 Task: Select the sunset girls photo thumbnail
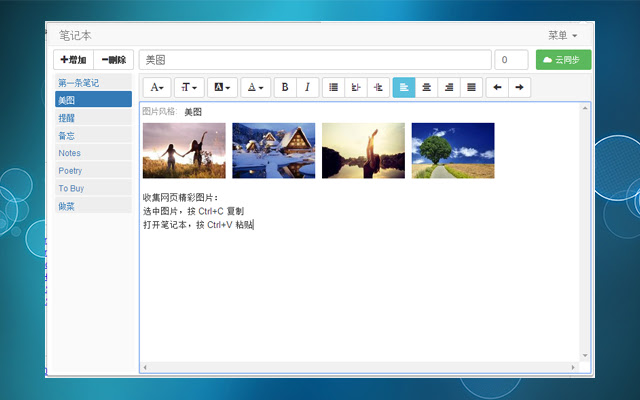184,151
